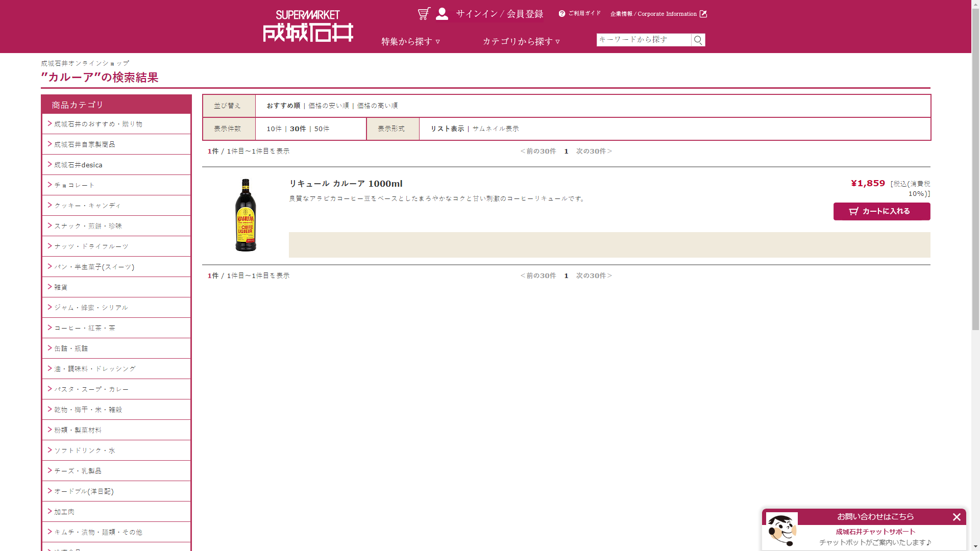Close the chat support popup
980x551 pixels.
click(x=957, y=517)
